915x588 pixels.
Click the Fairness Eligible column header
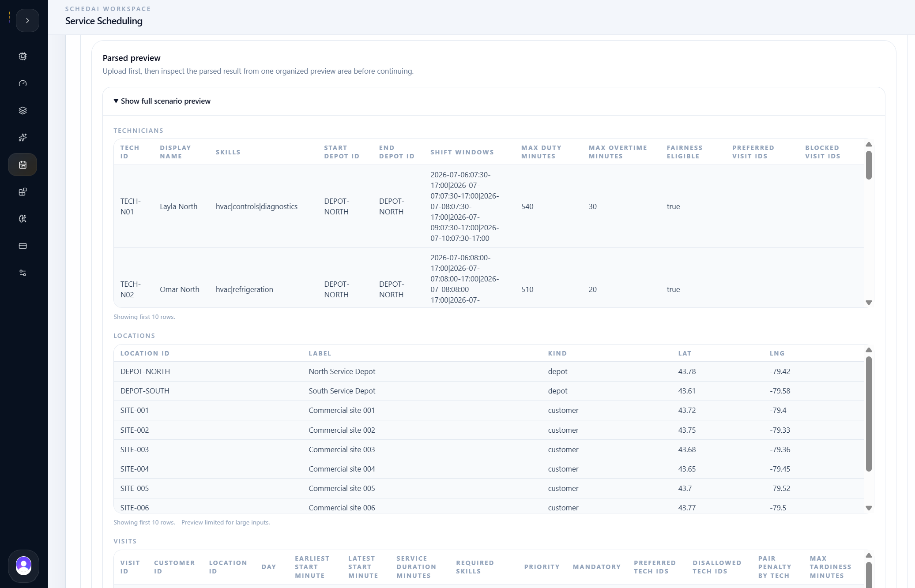click(684, 152)
